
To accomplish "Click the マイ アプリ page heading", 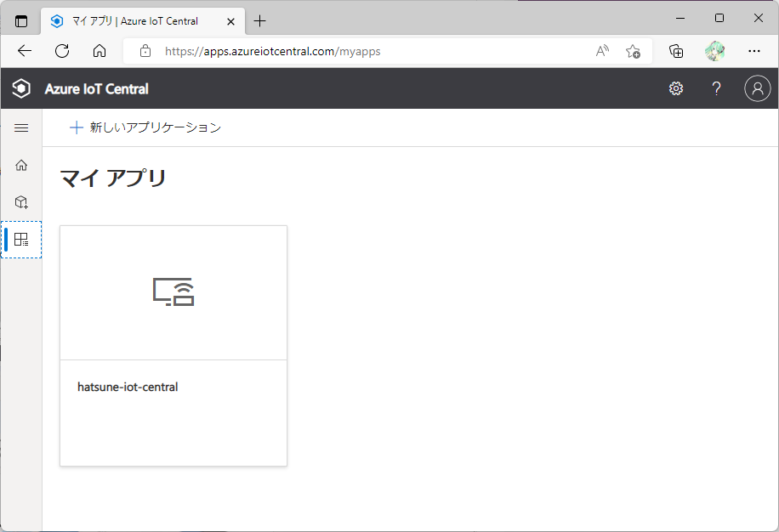I will [113, 178].
